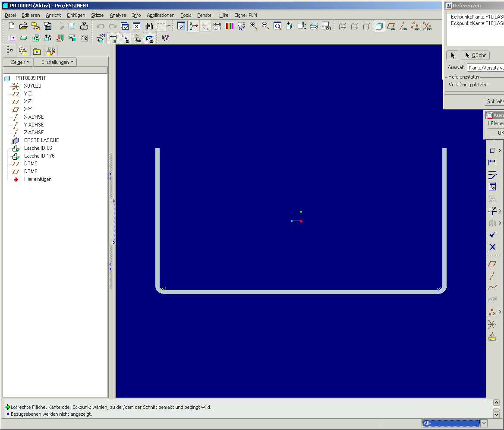Open the layers icon in the toolbar
504x430 pixels.
(x=314, y=26)
